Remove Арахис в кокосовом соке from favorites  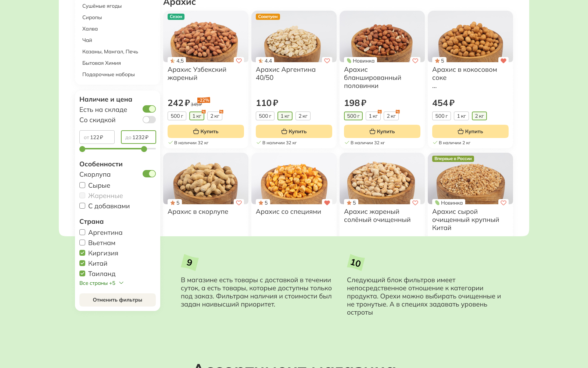click(503, 61)
